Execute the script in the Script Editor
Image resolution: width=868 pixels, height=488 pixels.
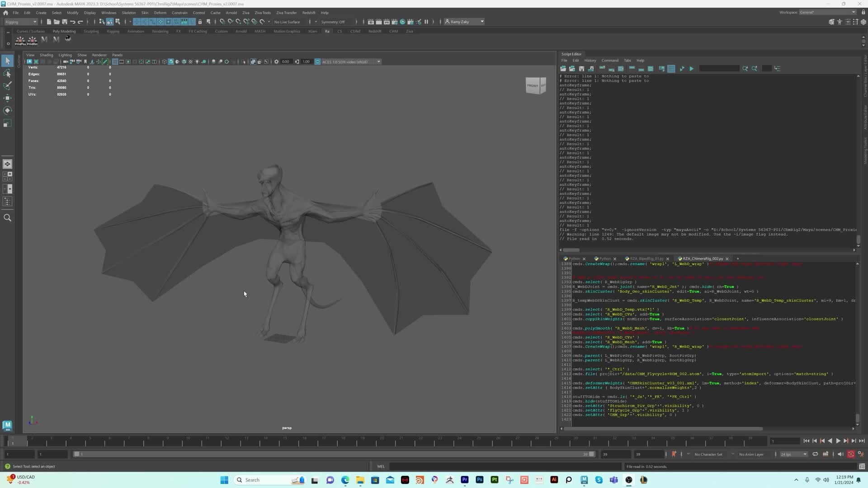click(691, 69)
